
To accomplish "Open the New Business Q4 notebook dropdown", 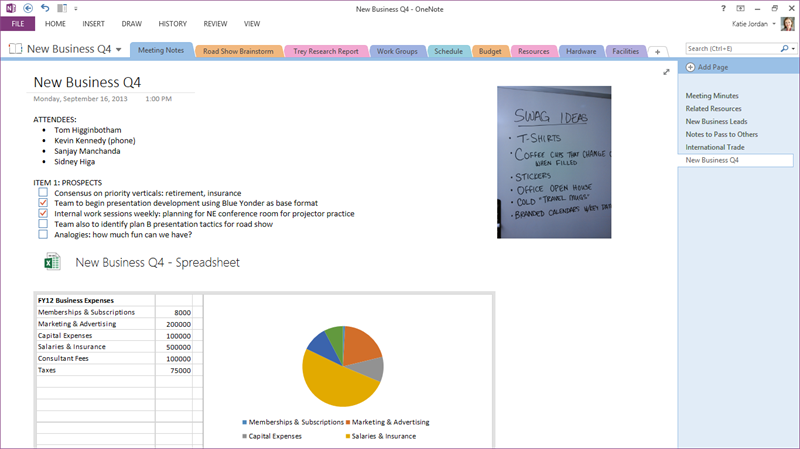I will click(119, 49).
